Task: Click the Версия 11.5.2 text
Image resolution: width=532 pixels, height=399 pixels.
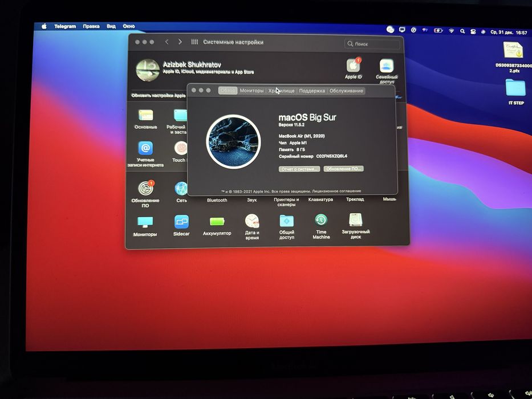Action: [x=291, y=125]
